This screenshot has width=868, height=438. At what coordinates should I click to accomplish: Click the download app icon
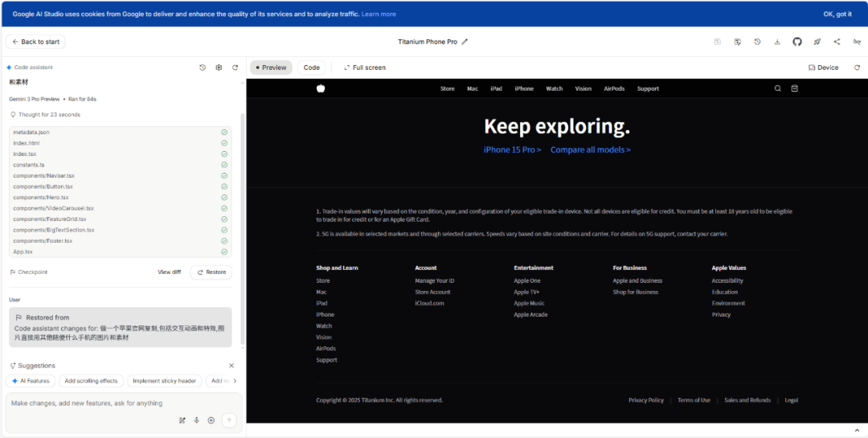click(x=777, y=42)
